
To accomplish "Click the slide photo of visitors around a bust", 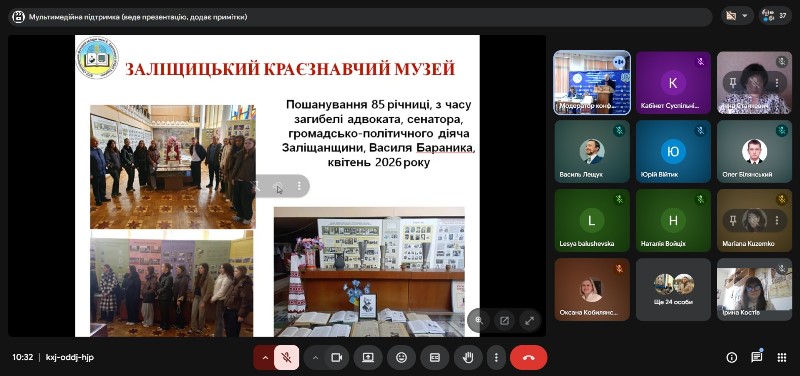I will (173, 166).
